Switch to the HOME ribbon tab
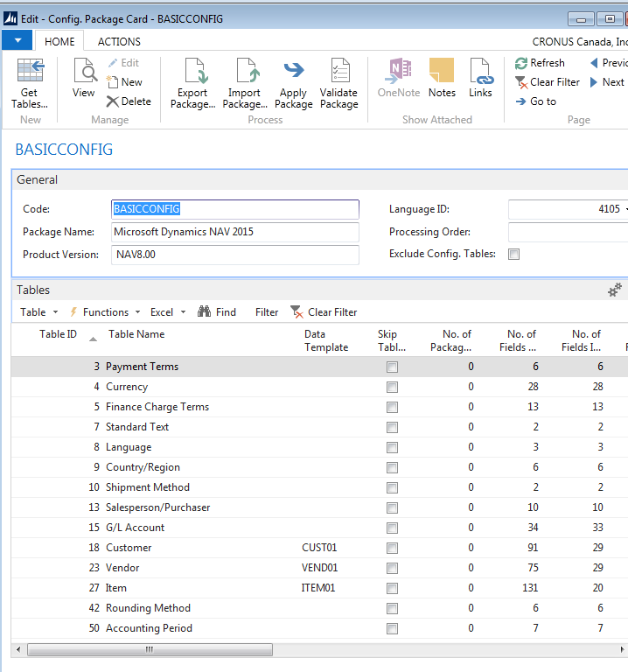The image size is (628, 672). [59, 42]
